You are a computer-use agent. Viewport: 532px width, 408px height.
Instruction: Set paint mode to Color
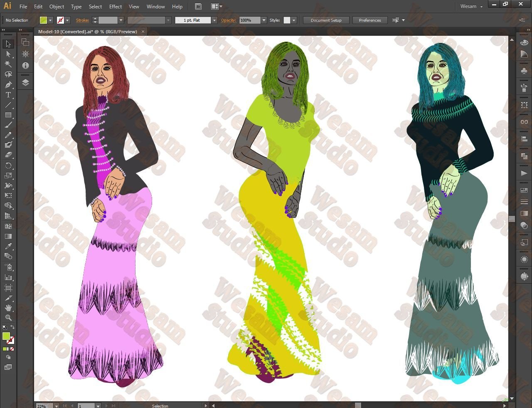5,349
